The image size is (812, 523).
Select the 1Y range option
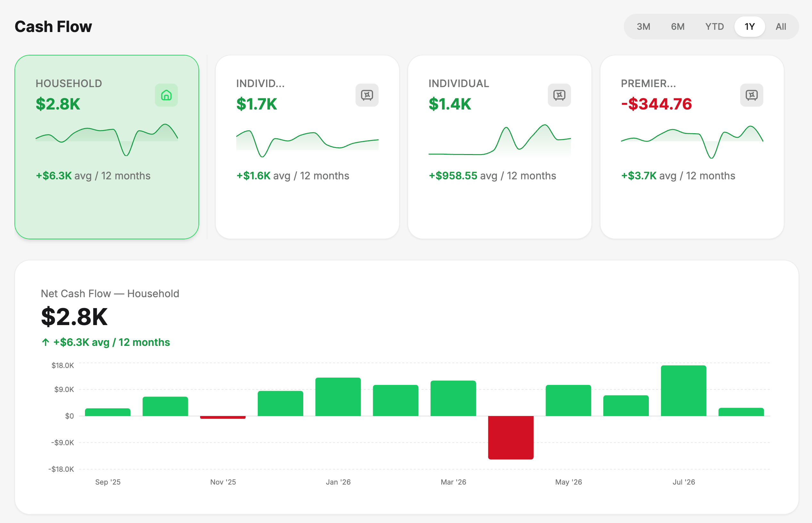(x=749, y=27)
